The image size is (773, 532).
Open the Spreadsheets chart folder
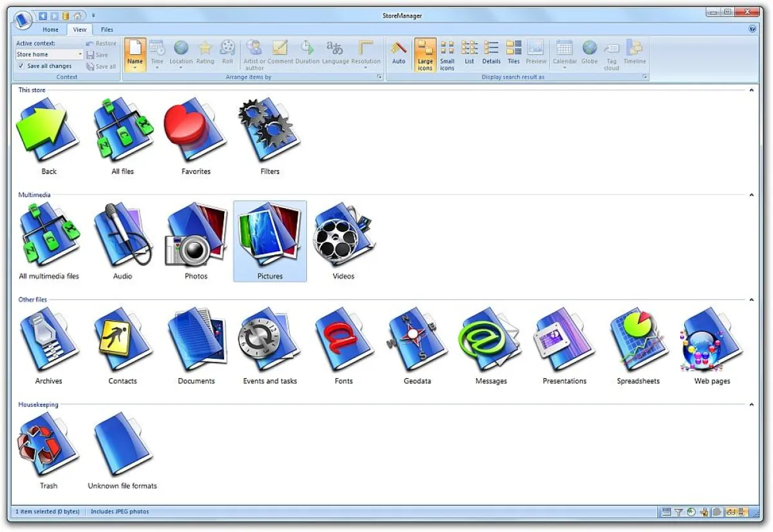point(638,341)
